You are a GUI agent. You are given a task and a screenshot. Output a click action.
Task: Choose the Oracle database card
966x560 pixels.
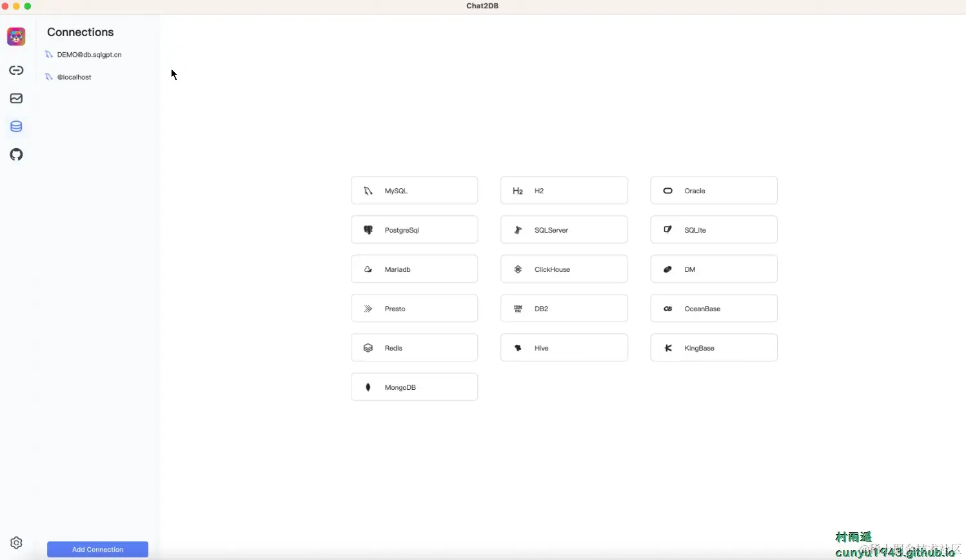[714, 191]
